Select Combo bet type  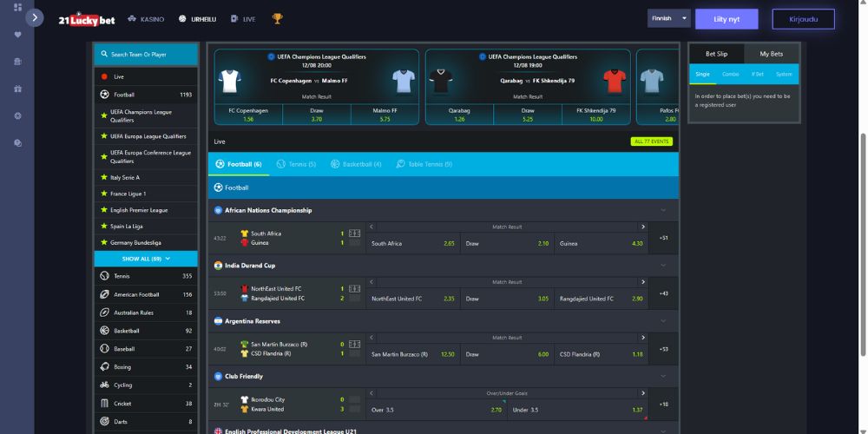click(730, 74)
